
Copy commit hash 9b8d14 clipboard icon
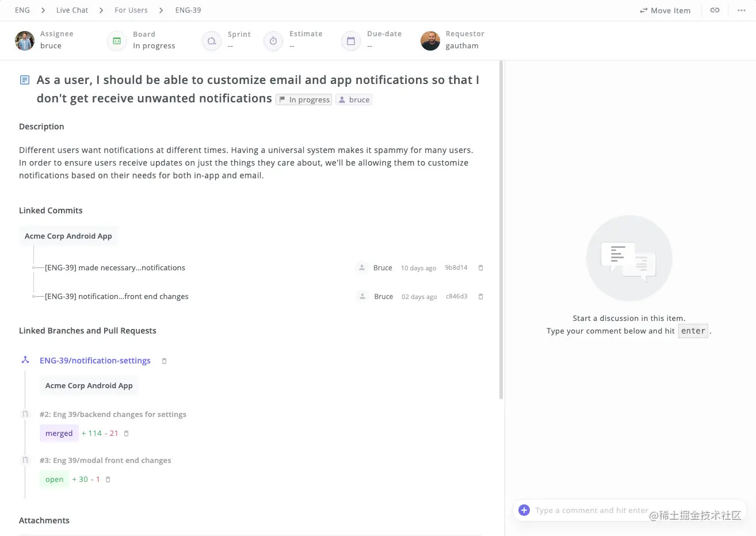[x=481, y=268]
